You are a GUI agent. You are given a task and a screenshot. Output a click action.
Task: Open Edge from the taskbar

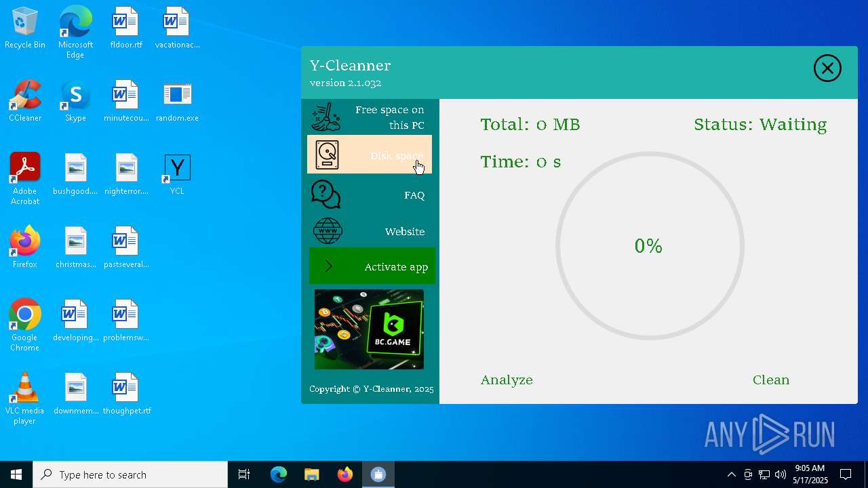[279, 474]
